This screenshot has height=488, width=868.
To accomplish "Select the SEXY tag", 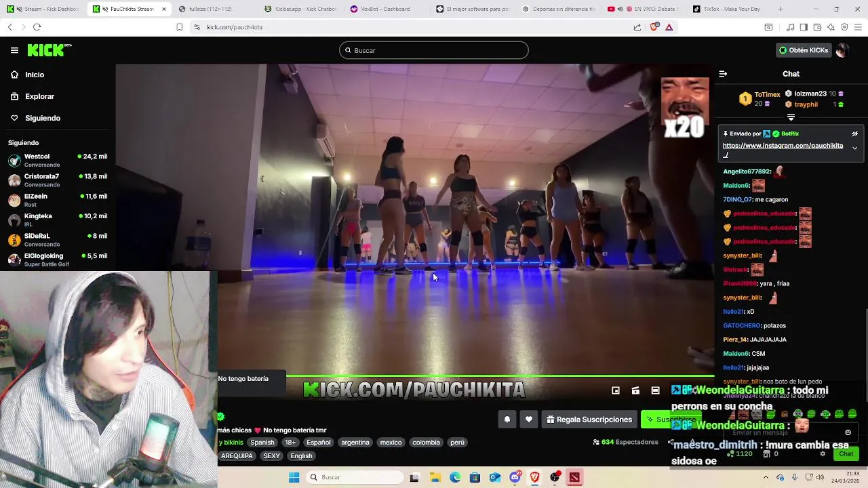I will coord(271,456).
